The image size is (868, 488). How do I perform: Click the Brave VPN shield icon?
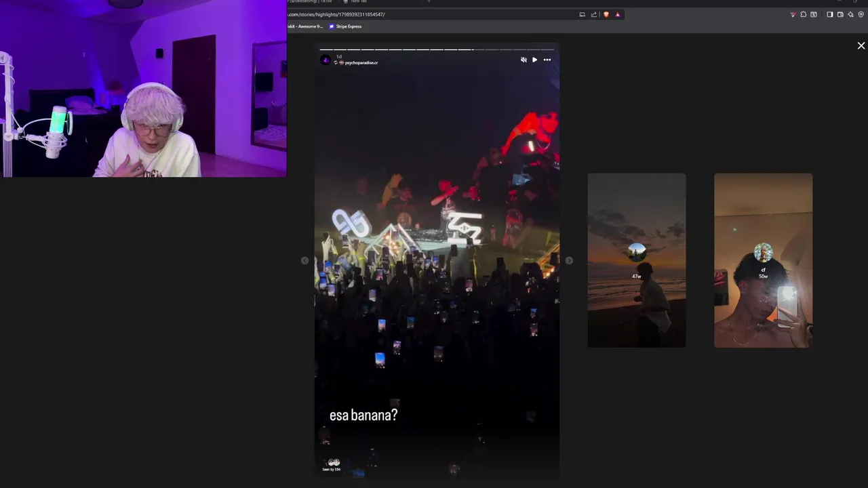point(861,14)
